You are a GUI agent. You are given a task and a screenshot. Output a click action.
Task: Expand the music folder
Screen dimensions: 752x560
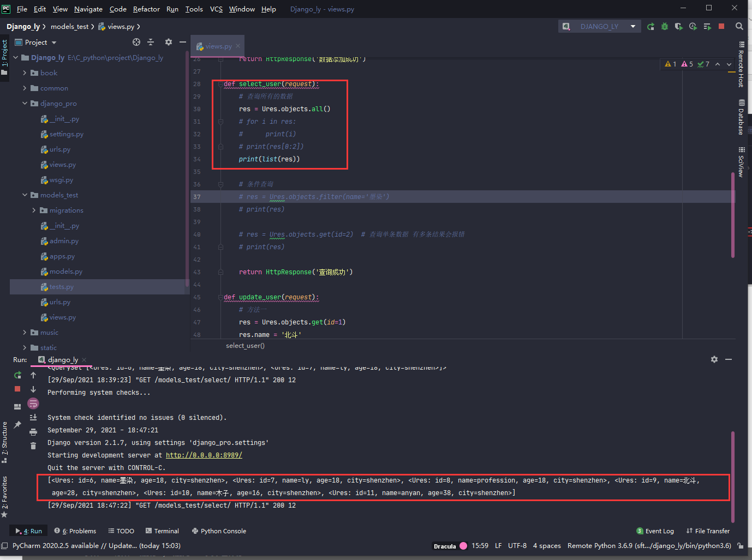point(25,332)
